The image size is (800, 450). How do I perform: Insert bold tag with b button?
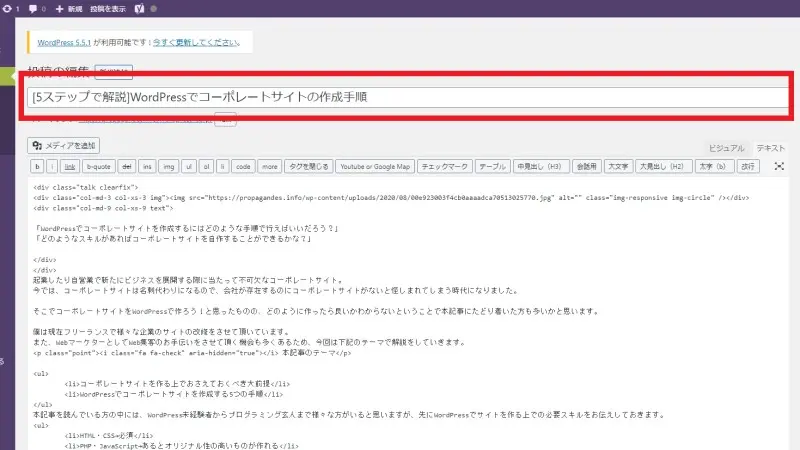tap(37, 166)
